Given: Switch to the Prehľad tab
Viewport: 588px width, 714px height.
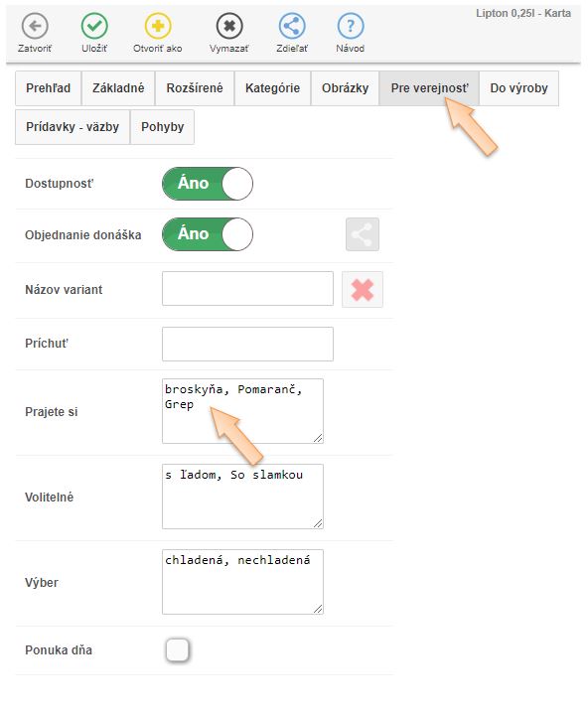Looking at the screenshot, I should [x=49, y=87].
